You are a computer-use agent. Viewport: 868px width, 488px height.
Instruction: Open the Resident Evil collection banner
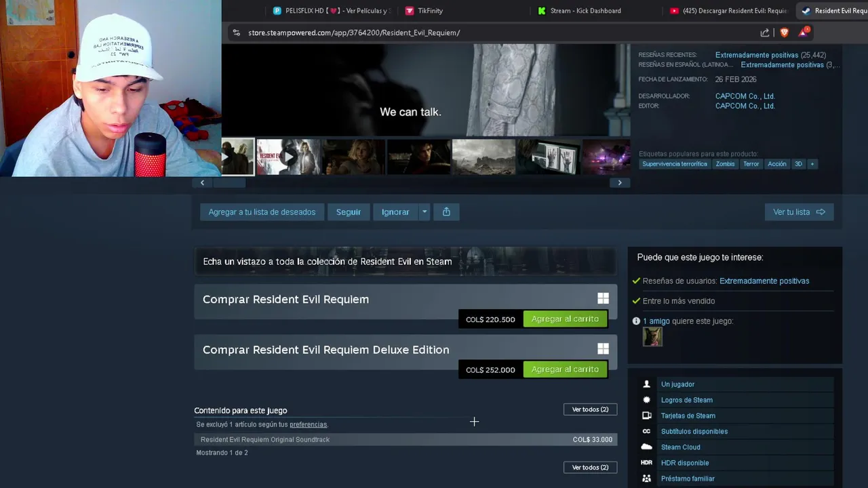tap(406, 261)
